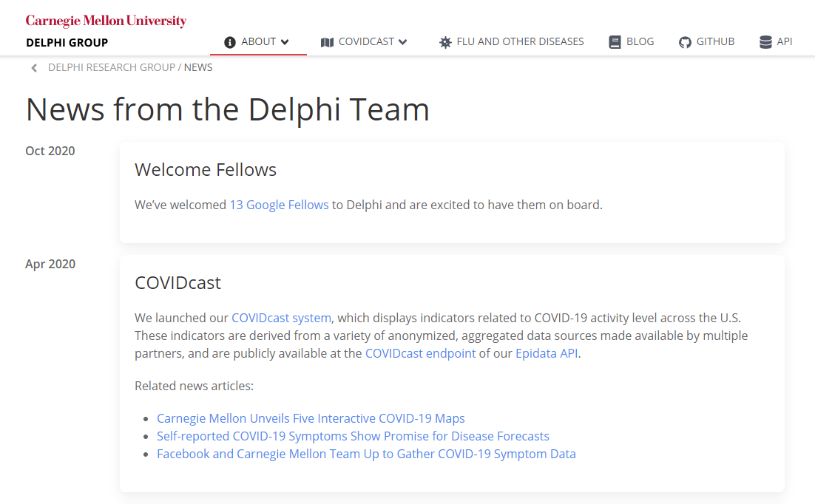Go to DELPHI RESEARCH GROUP breadcrumb

[x=112, y=67]
